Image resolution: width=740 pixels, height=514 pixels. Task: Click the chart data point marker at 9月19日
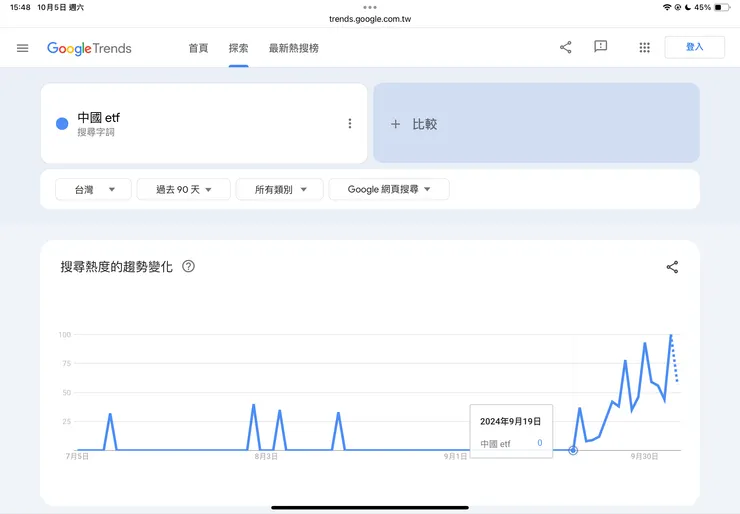click(573, 450)
